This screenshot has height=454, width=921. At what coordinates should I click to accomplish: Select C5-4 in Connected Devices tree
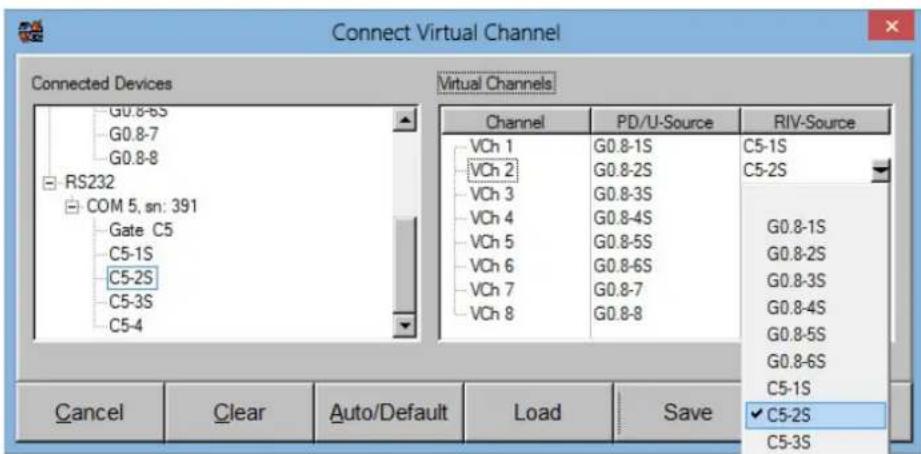pyautogui.click(x=126, y=325)
